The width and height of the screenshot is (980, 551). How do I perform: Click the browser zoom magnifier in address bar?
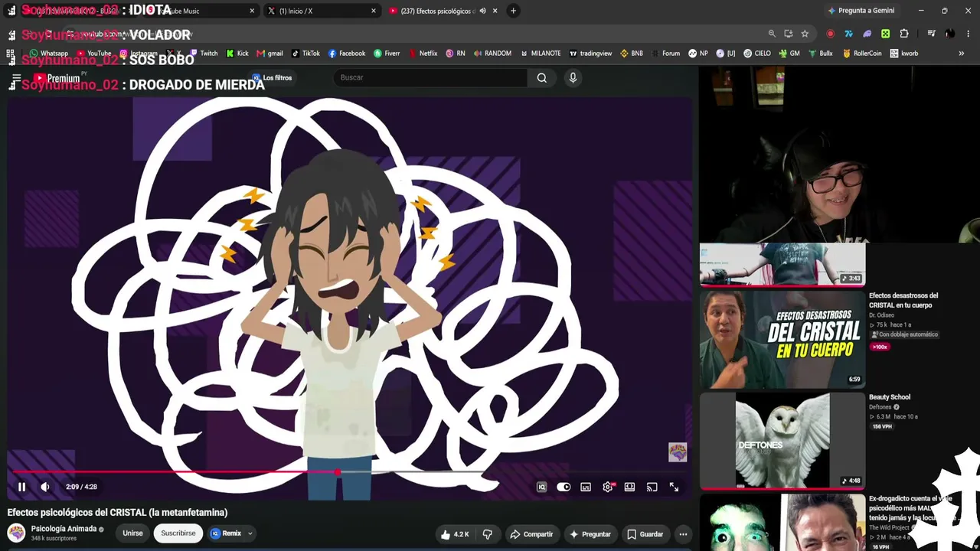(x=772, y=34)
